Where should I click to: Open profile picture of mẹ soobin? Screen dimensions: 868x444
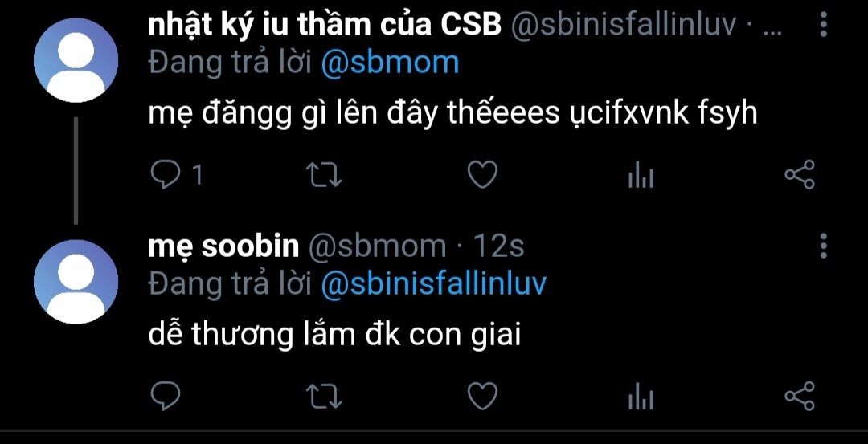click(76, 282)
